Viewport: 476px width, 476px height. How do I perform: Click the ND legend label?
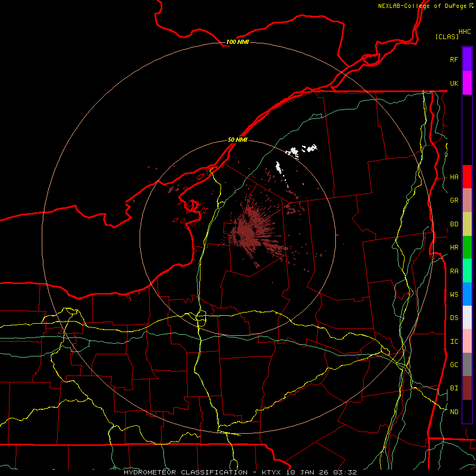(x=454, y=412)
